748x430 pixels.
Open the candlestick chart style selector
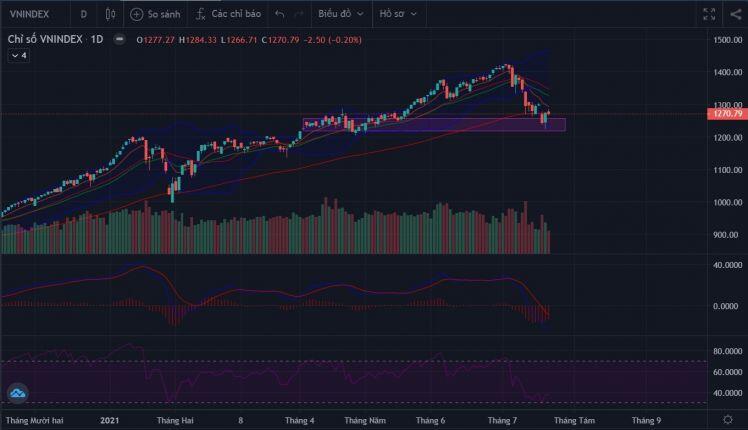[110, 14]
